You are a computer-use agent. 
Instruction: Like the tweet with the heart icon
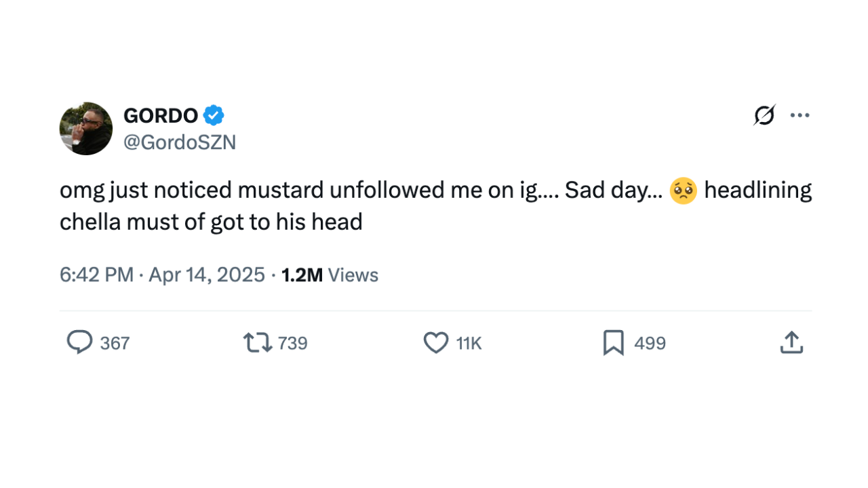436,343
